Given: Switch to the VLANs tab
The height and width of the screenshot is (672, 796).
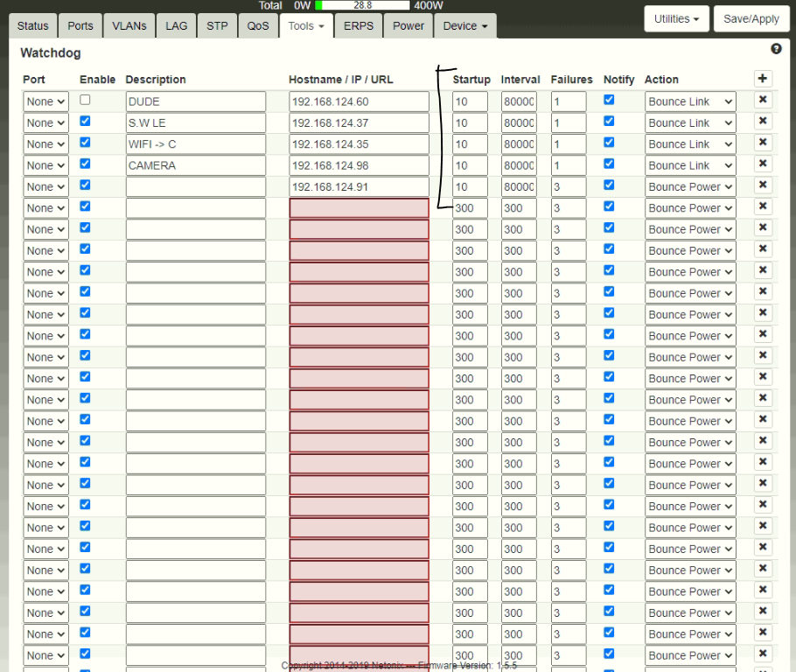Looking at the screenshot, I should pyautogui.click(x=129, y=26).
